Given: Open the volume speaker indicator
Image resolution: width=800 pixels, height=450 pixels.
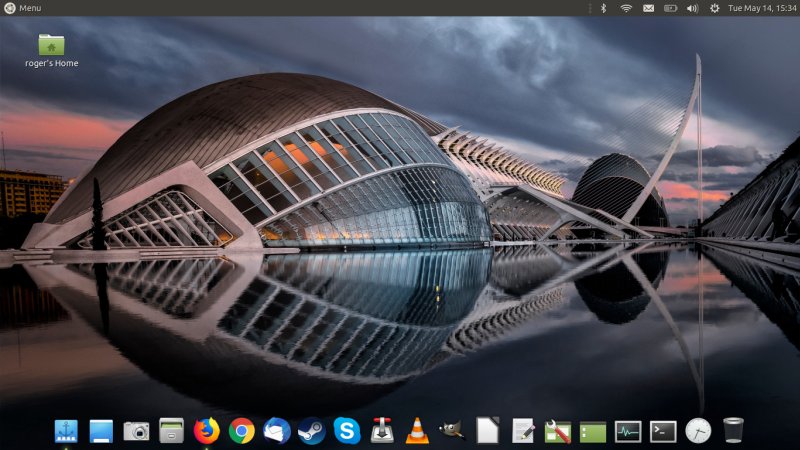Looking at the screenshot, I should [692, 8].
